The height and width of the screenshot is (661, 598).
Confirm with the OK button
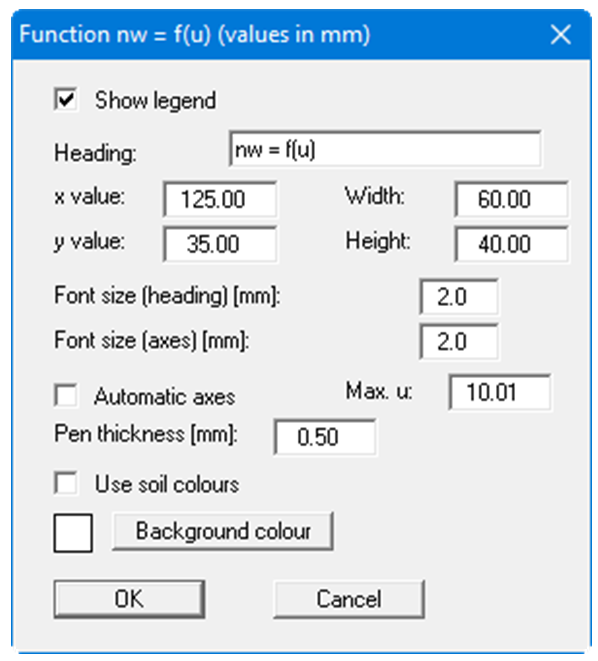tap(129, 599)
